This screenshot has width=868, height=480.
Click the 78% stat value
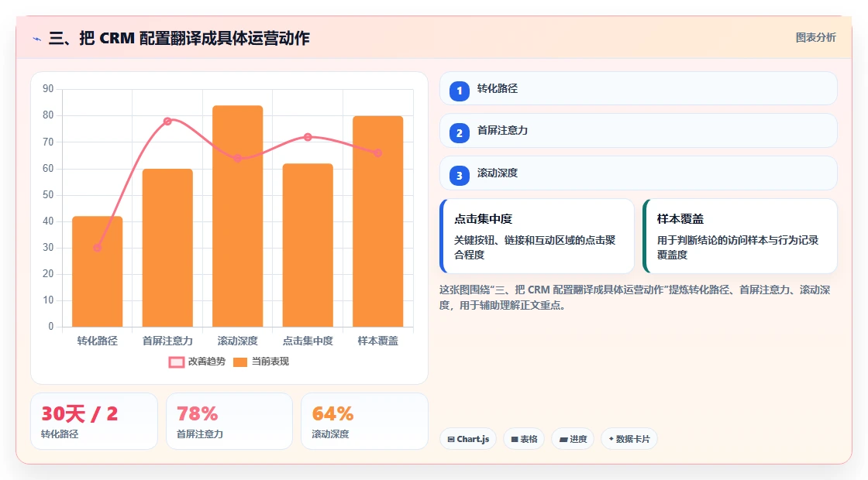click(197, 413)
